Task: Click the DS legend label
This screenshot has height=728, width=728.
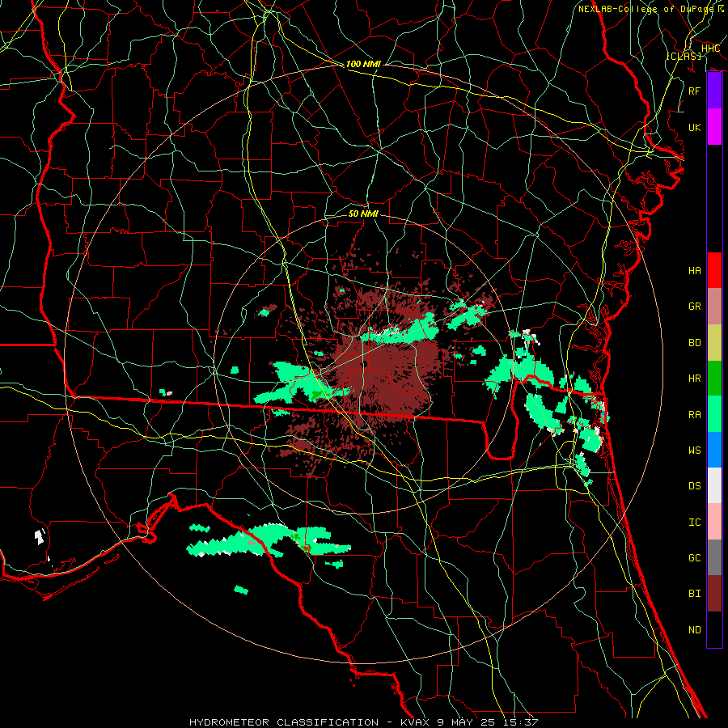Action: pyautogui.click(x=694, y=485)
